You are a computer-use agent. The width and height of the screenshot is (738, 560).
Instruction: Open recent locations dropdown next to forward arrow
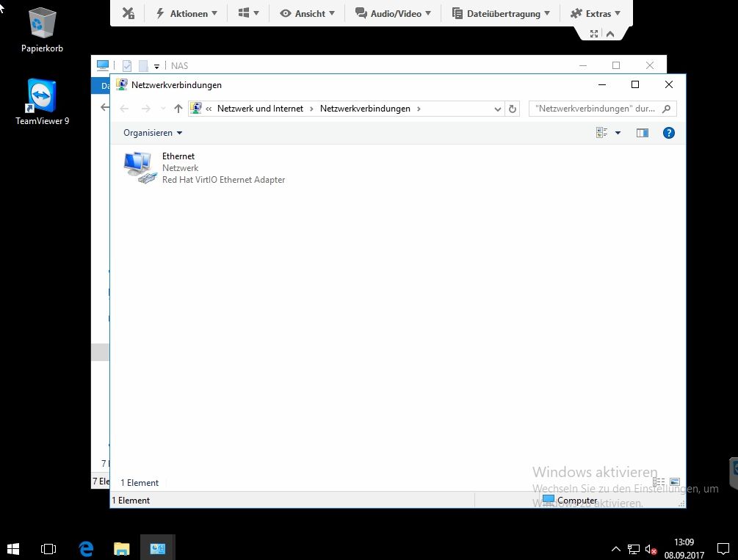pos(163,109)
